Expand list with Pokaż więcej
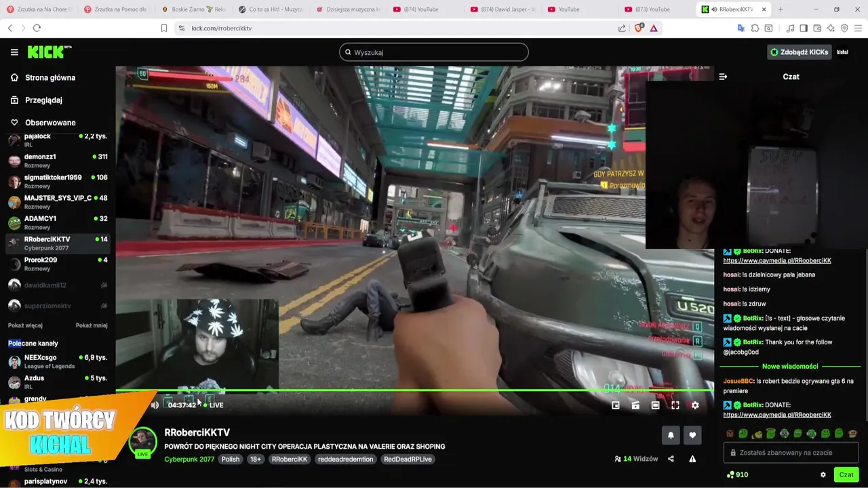 pyautogui.click(x=25, y=325)
